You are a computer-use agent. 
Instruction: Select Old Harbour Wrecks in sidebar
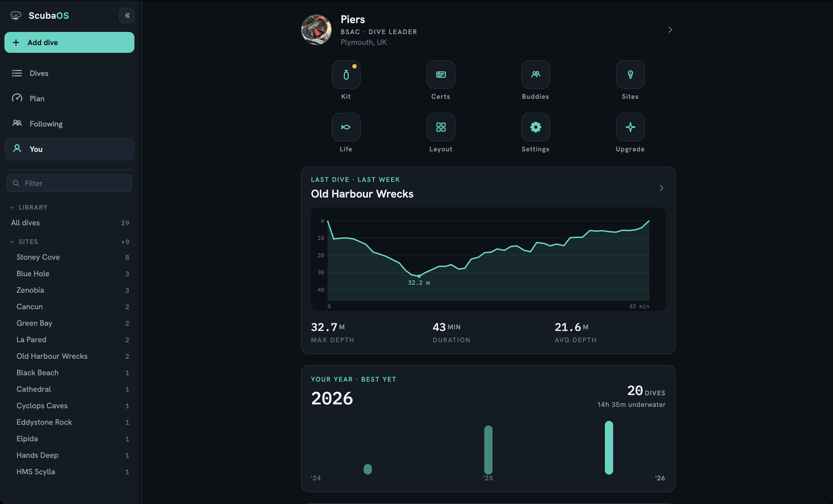point(69,356)
